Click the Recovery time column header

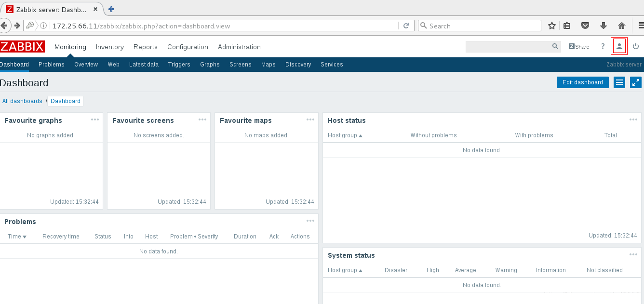(61, 237)
